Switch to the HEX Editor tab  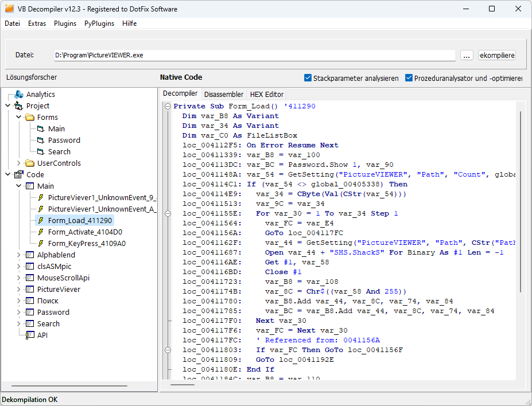(x=267, y=94)
